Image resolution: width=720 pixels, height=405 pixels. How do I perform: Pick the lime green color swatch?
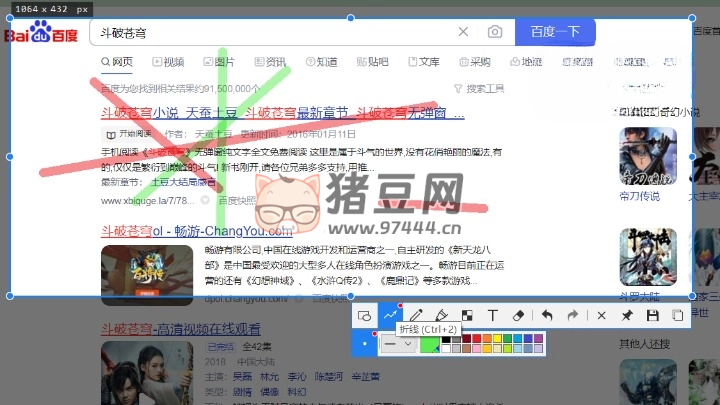[x=507, y=349]
